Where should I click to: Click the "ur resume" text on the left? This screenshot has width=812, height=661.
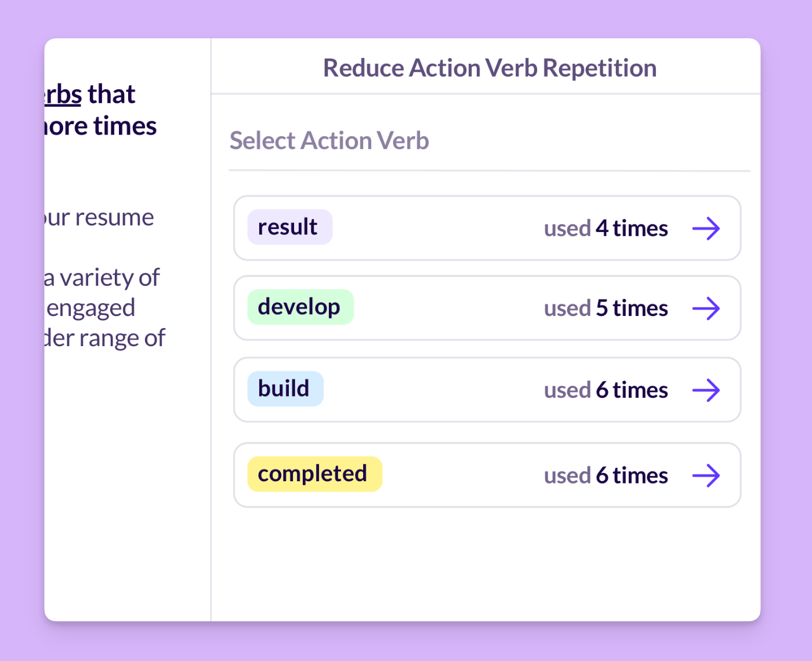coord(100,218)
